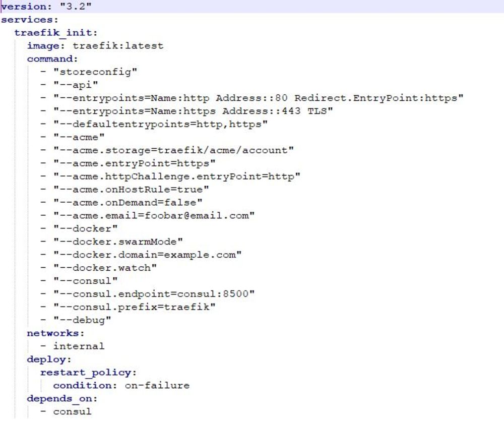Click "--defaultentrypoints=http,https" line
Viewport: 504px width, 421px height.
[x=160, y=124]
